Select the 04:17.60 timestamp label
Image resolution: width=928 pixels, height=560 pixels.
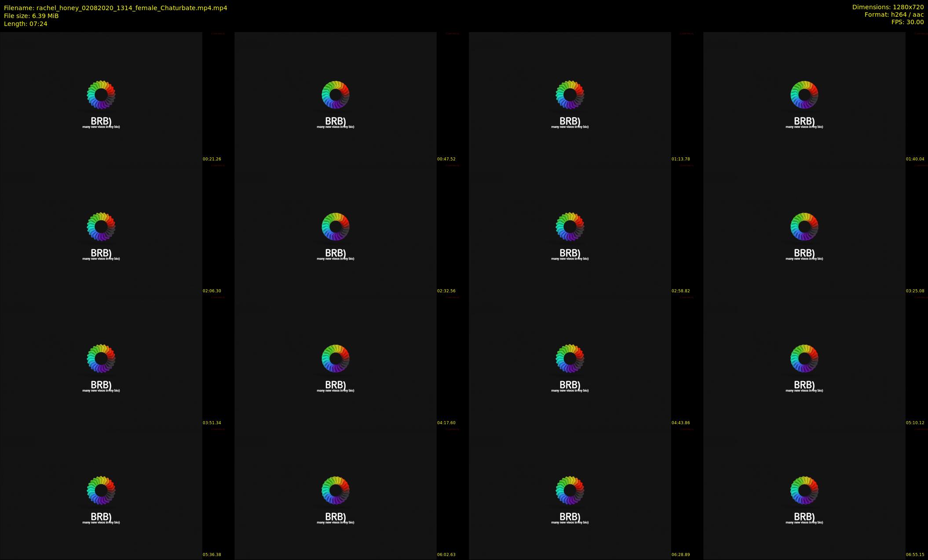coord(446,423)
